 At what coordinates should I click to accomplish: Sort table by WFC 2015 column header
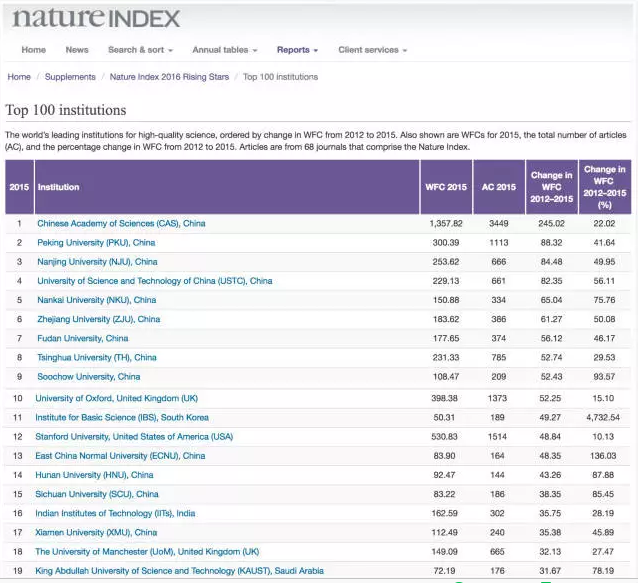[446, 187]
